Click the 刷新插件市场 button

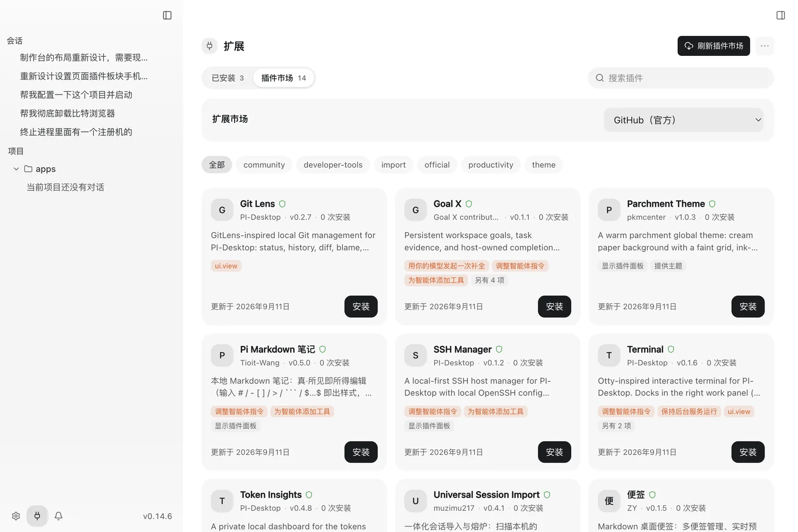point(714,46)
